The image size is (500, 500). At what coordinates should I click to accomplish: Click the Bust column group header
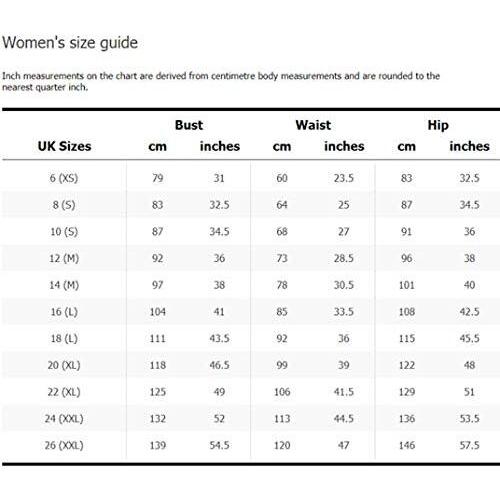189,125
